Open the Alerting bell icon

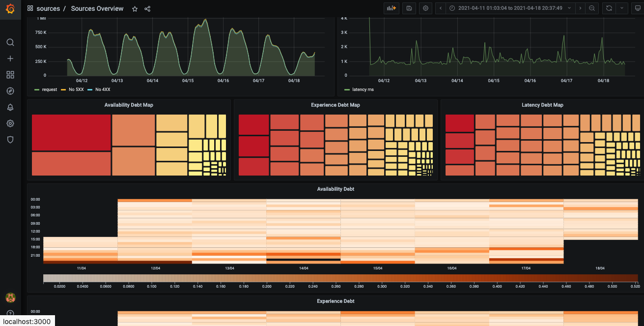coord(10,107)
